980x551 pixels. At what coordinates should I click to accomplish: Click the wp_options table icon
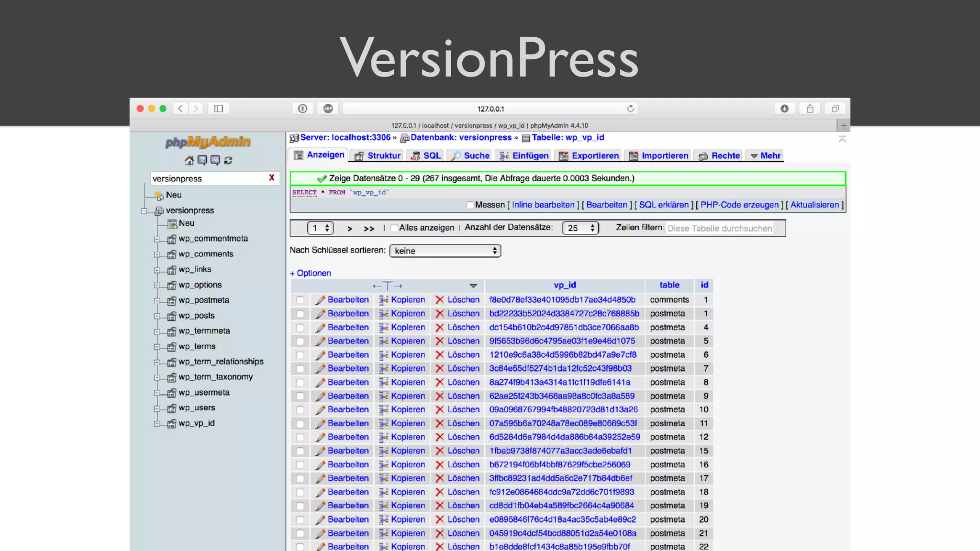coord(172,286)
